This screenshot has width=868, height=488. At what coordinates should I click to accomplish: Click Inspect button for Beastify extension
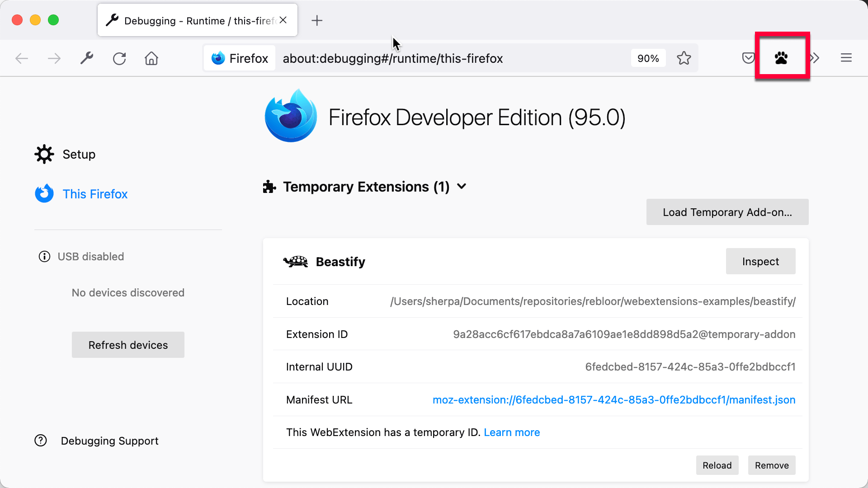[x=761, y=261]
